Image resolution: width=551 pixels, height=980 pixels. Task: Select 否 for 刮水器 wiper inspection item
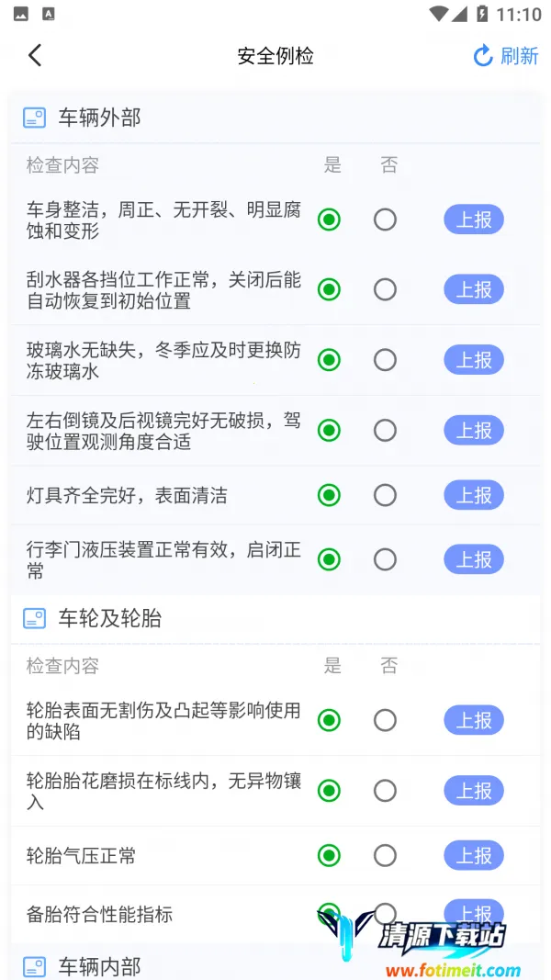pyautogui.click(x=386, y=289)
